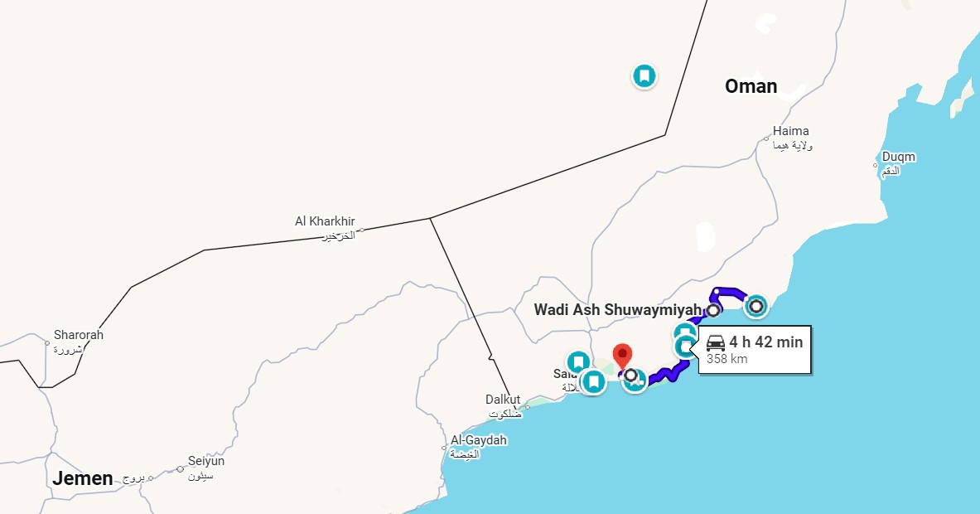Viewport: 980px width, 514px height.
Task: Click the waypoint circle at route's eastern end
Action: pyautogui.click(x=756, y=307)
